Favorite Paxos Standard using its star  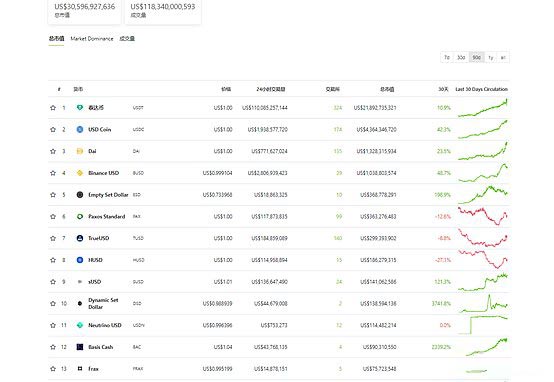[x=53, y=217]
